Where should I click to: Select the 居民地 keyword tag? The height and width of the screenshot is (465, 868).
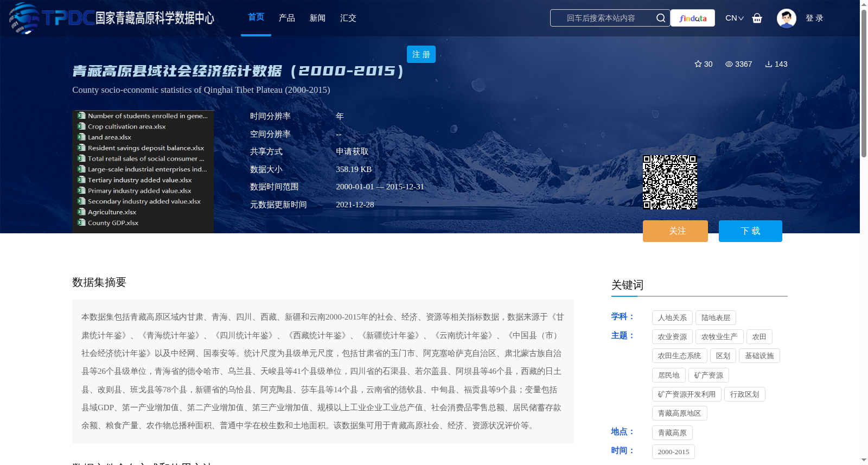click(x=668, y=375)
